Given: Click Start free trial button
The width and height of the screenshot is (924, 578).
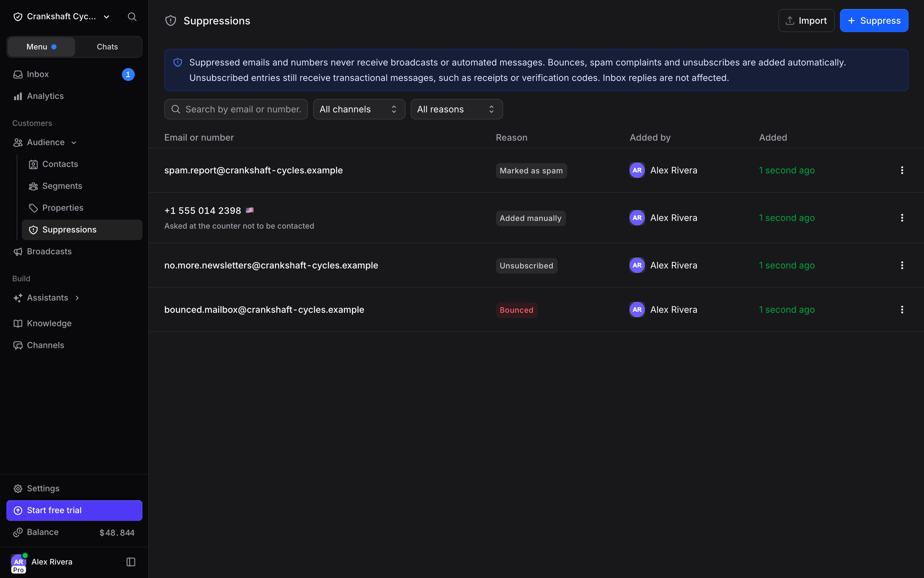Looking at the screenshot, I should pos(74,510).
